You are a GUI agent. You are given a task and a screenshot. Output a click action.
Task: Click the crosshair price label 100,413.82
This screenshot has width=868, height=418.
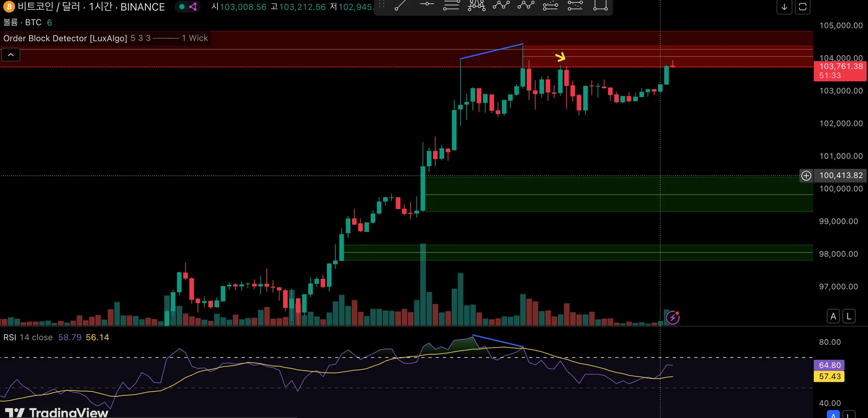pos(841,175)
